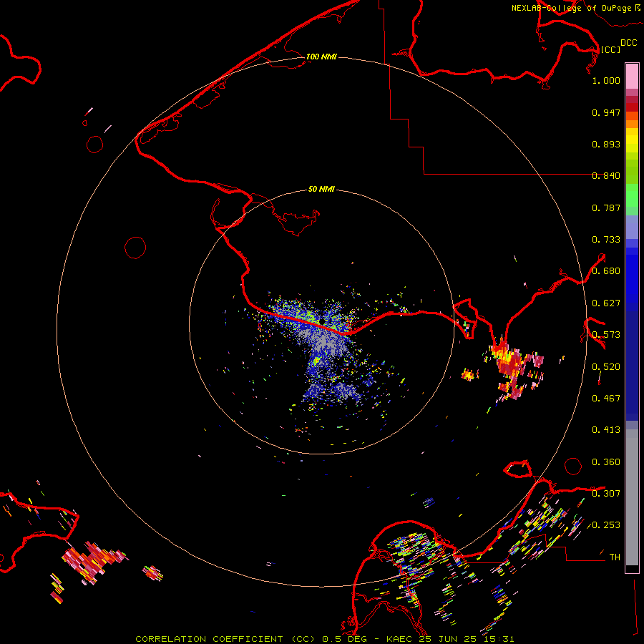Image resolution: width=644 pixels, height=644 pixels.
Task: Select the 0.253 legend value
Action: point(606,525)
